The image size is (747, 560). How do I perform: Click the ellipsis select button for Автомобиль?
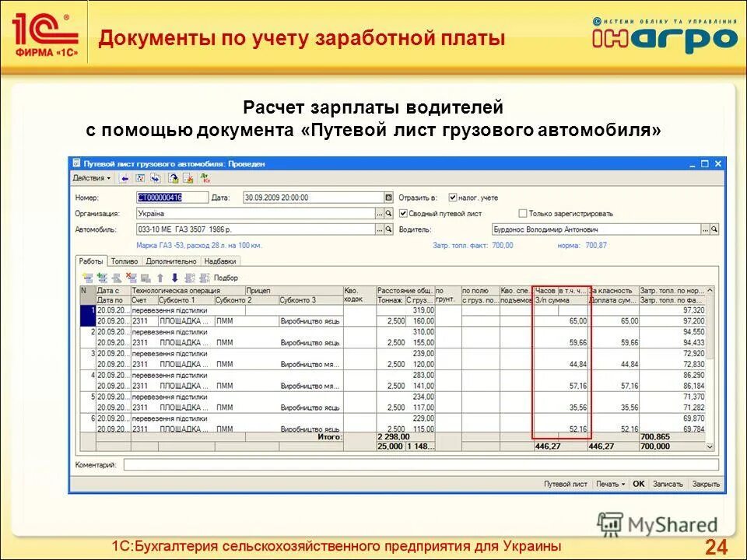(380, 229)
